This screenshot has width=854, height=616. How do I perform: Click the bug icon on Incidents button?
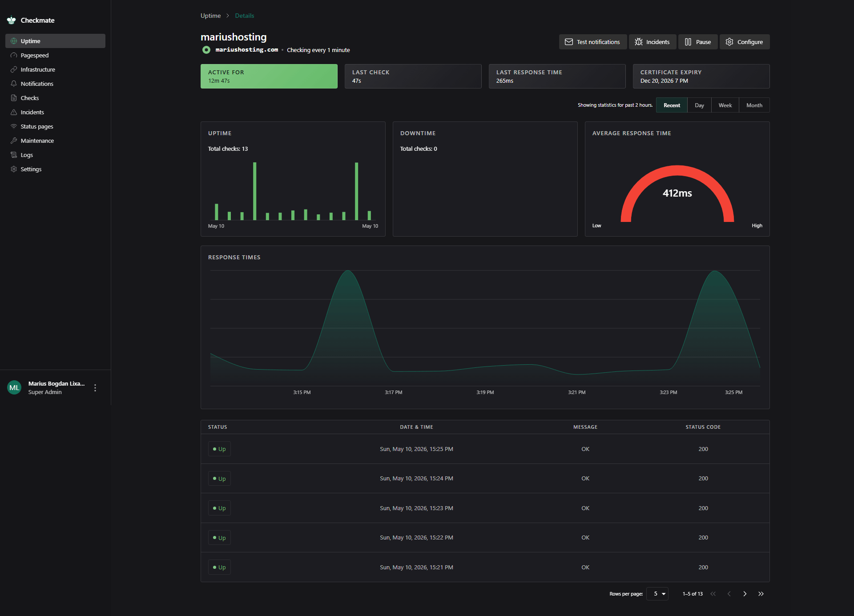639,42
